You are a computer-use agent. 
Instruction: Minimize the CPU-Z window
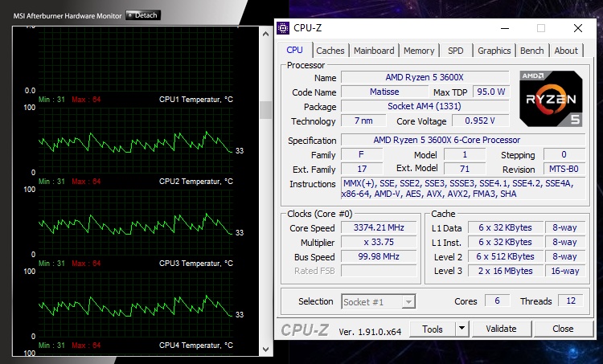[505, 28]
